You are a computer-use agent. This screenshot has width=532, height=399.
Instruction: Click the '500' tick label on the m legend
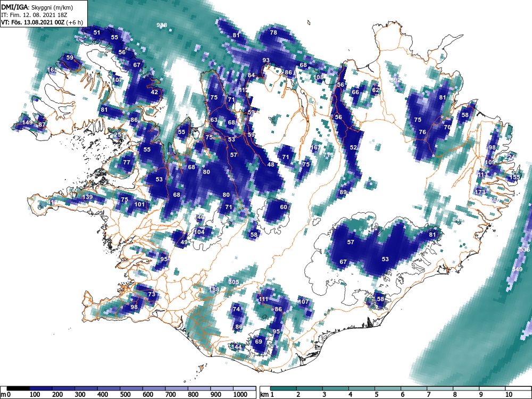125,395
